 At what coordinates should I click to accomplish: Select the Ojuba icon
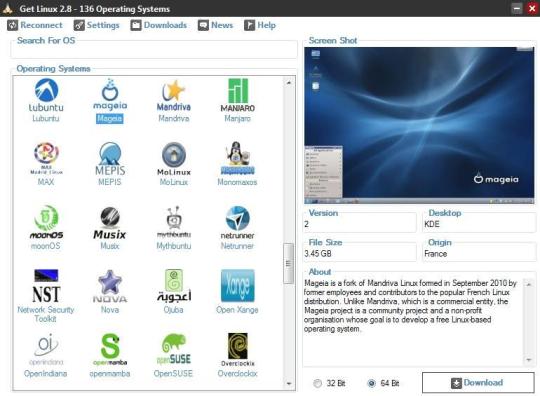click(174, 286)
